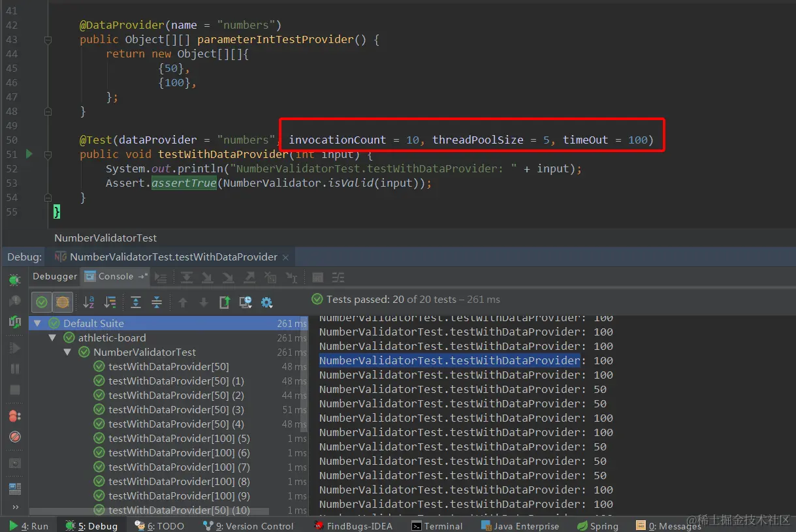Fold the testWithDataProvider method body
Viewport: 796px width, 532px height.
click(48, 155)
